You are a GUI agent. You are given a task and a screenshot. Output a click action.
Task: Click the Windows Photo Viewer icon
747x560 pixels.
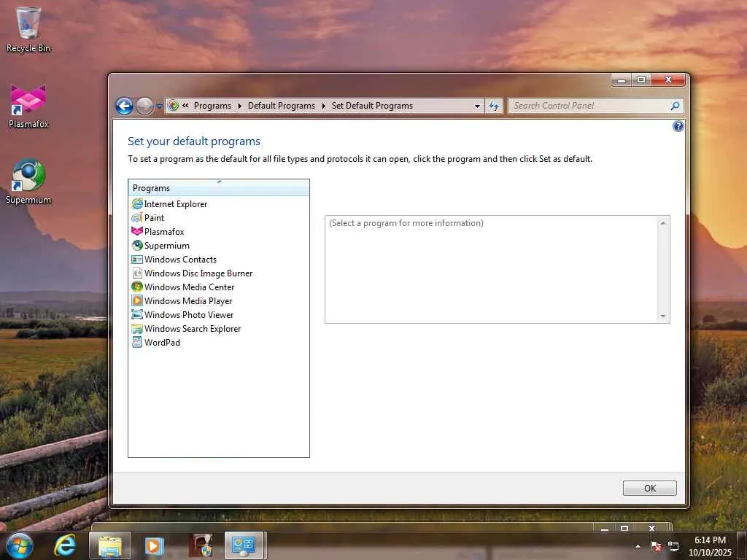[137, 314]
